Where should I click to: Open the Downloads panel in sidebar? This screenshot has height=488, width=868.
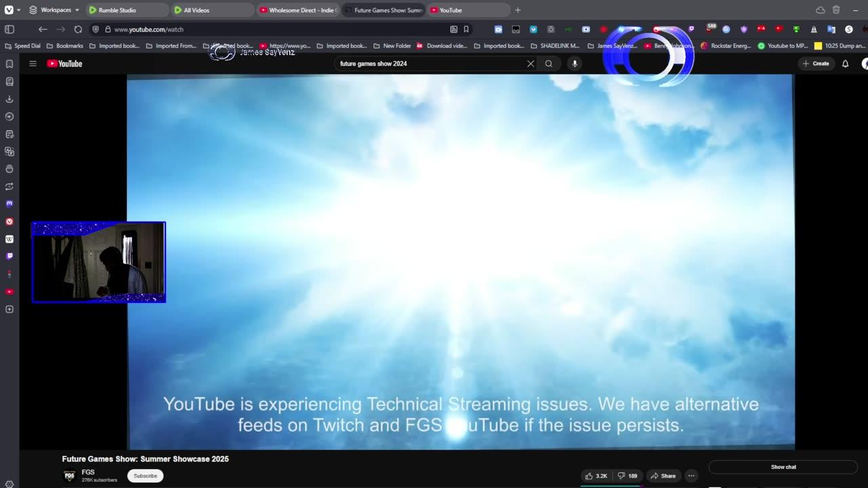[x=9, y=99]
